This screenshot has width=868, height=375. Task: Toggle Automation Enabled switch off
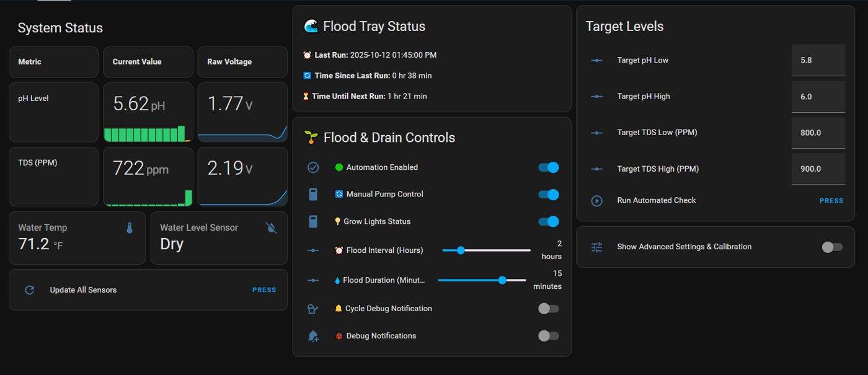click(x=548, y=167)
